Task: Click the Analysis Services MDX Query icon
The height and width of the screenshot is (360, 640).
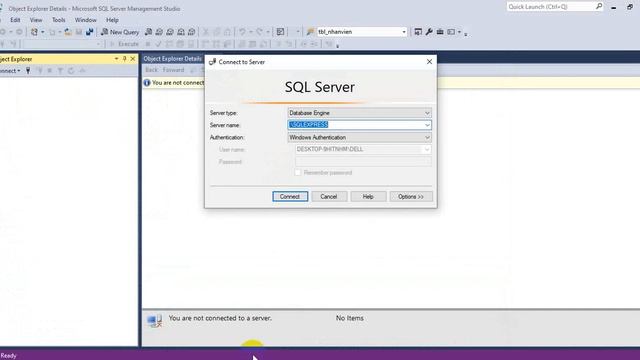Action: pos(159,32)
